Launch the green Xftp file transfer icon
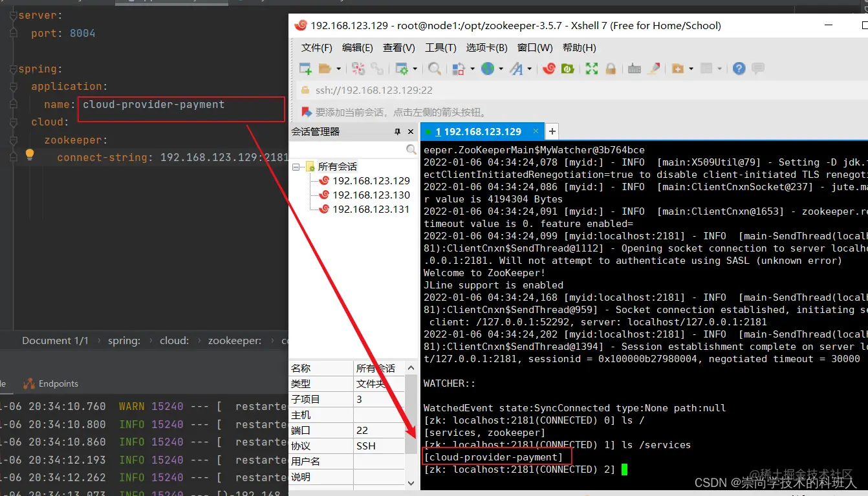 pyautogui.click(x=568, y=69)
